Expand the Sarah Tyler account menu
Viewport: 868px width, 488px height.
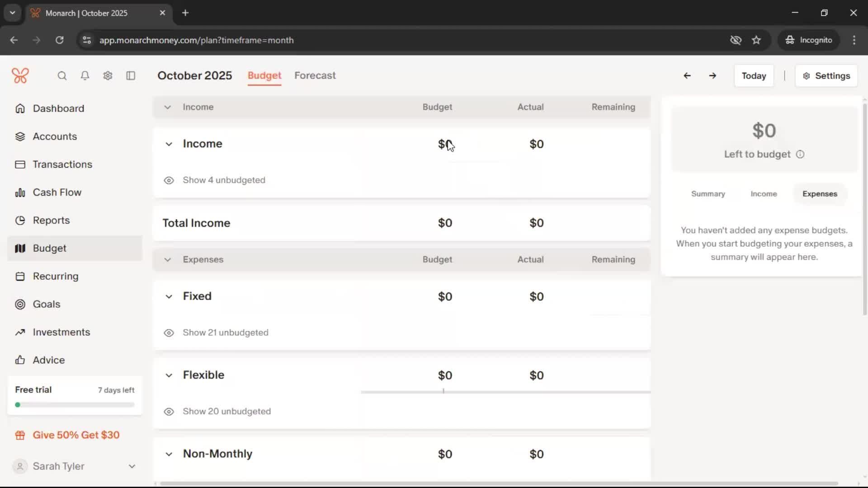click(132, 466)
